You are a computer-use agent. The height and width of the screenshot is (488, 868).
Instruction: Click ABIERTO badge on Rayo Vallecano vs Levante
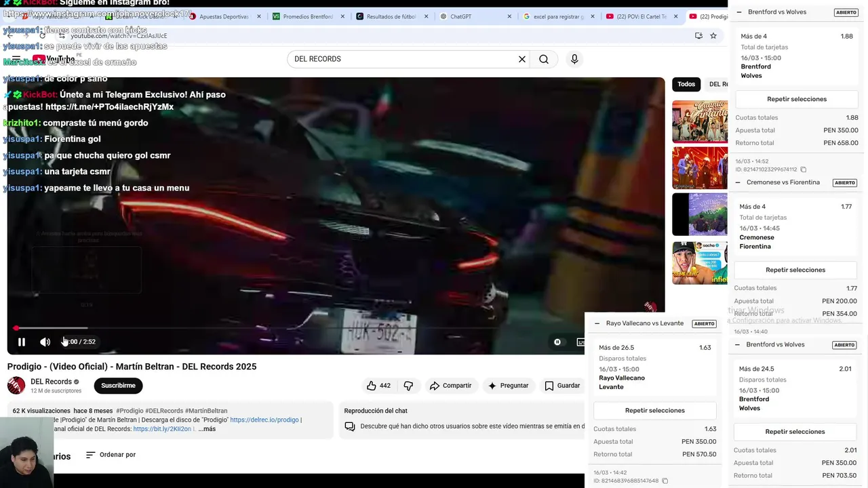[x=704, y=323]
